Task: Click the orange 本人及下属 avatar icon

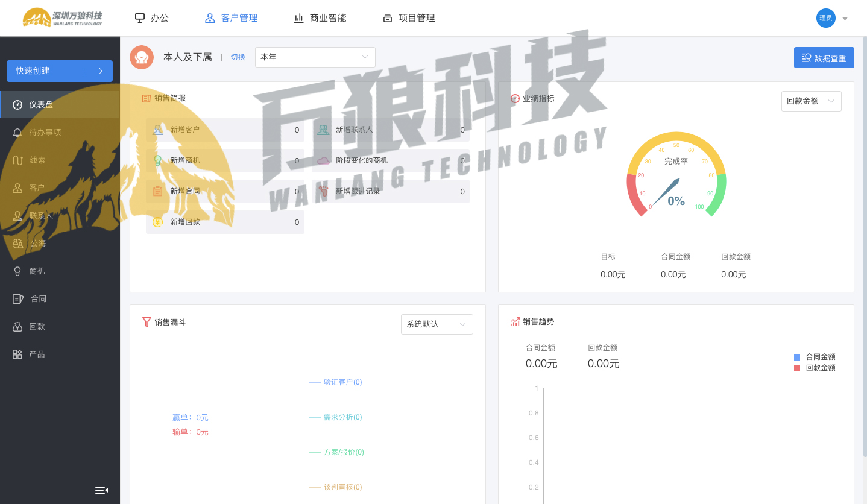Action: click(142, 57)
